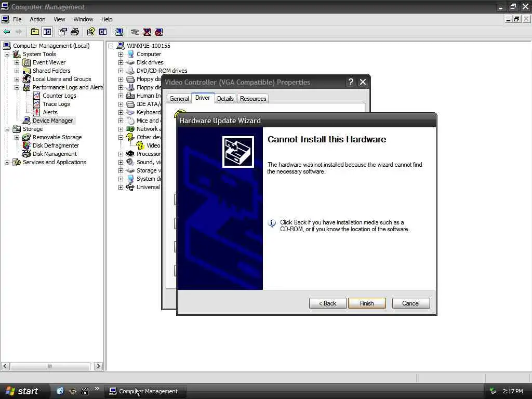532x399 pixels.
Task: Select Disk Management in the tree
Action: click(x=55, y=154)
